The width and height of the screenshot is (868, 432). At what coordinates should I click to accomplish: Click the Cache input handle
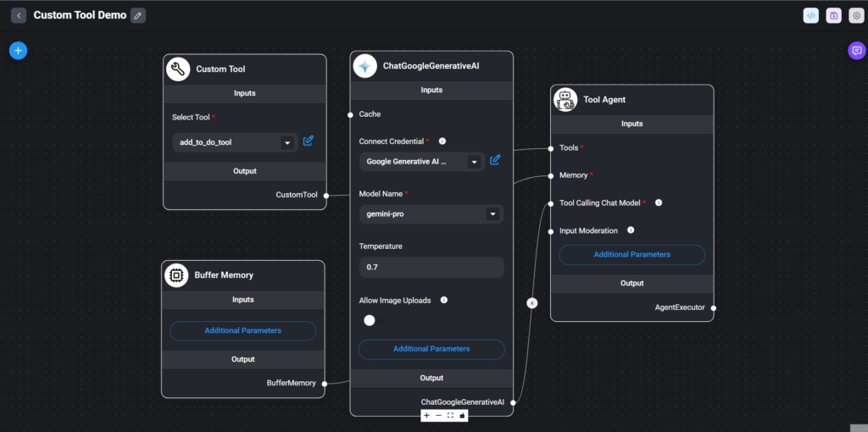coord(350,115)
